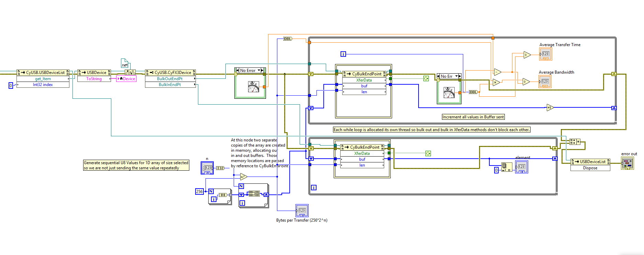Select the 0 constant wired to Index Array

coord(496,170)
